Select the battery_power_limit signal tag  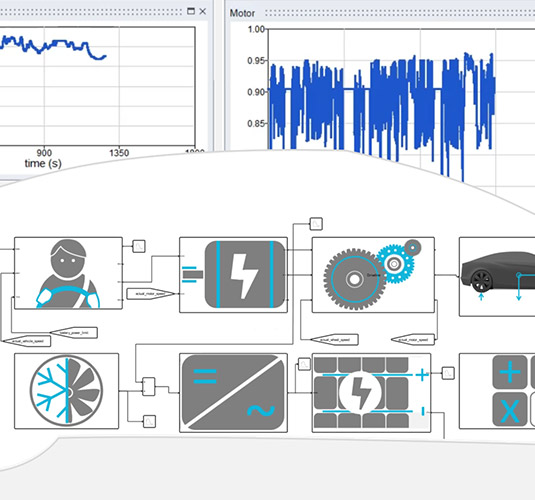[74, 332]
